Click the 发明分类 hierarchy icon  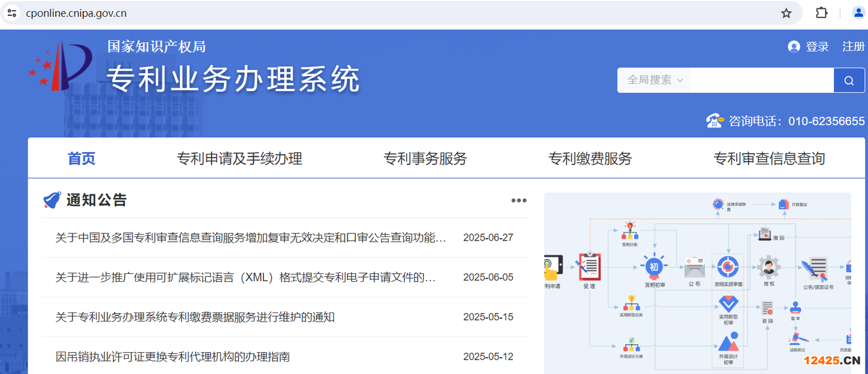click(631, 231)
